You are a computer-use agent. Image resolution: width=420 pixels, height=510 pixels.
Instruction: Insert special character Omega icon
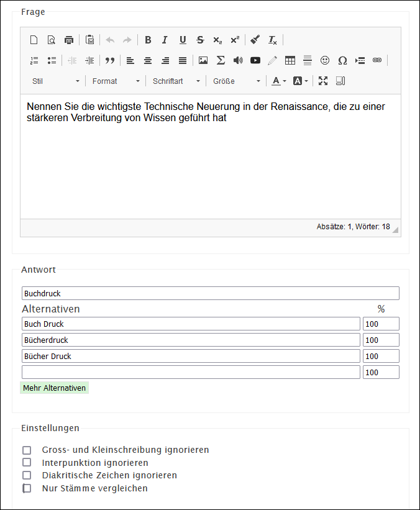342,60
